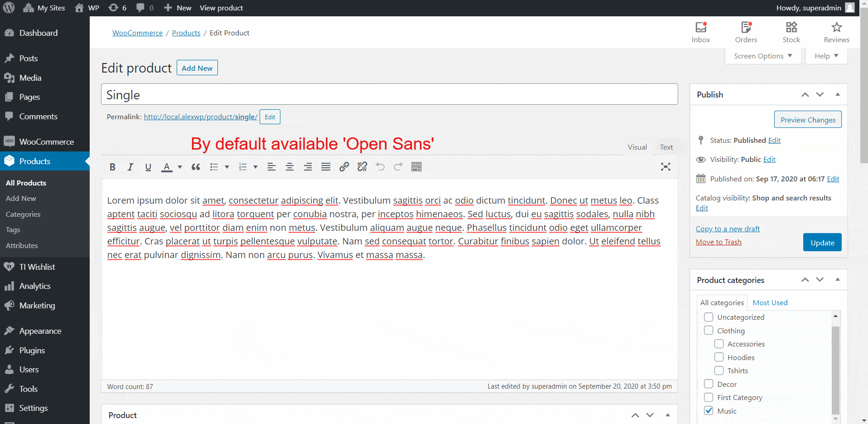
Task: Align text right
Action: pyautogui.click(x=308, y=167)
